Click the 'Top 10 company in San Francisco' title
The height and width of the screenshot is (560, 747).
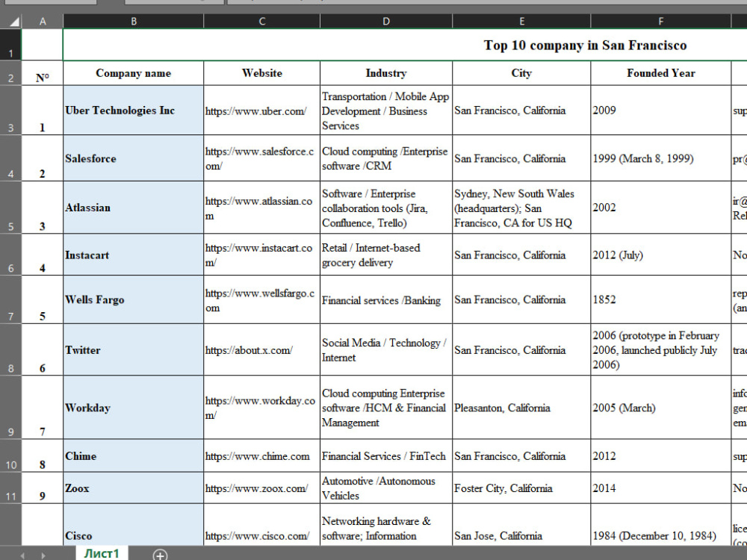585,46
